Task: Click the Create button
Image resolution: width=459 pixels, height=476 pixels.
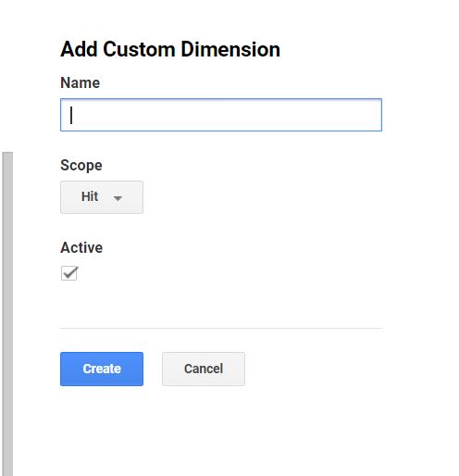Action: click(102, 369)
